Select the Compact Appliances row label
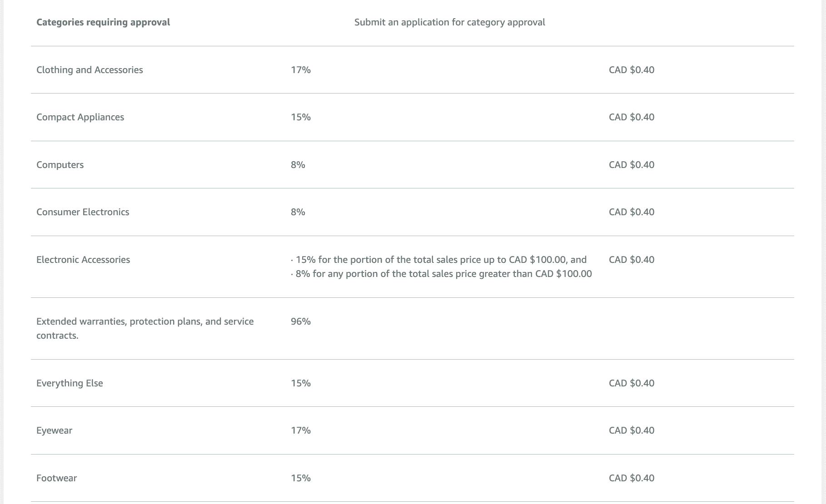This screenshot has width=826, height=504. coord(80,117)
